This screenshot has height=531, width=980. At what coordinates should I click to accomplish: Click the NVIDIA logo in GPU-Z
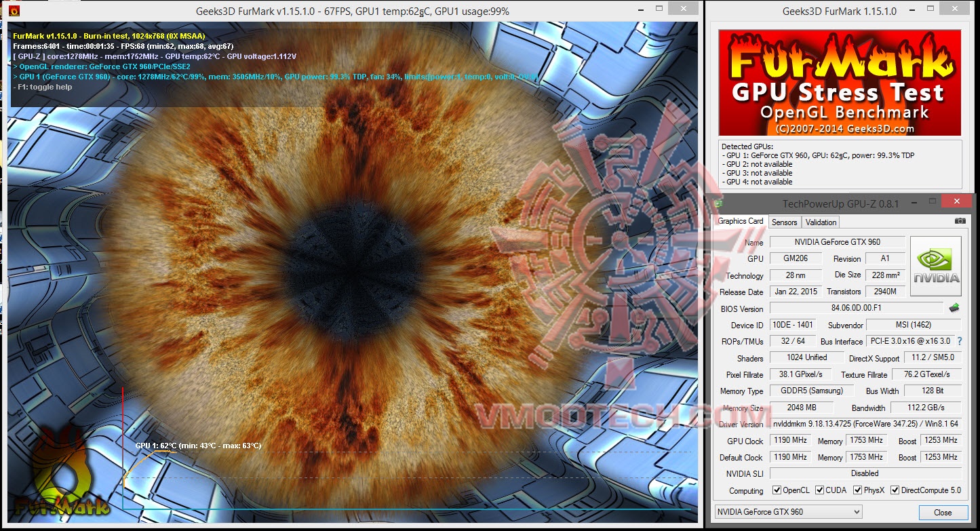click(x=936, y=266)
